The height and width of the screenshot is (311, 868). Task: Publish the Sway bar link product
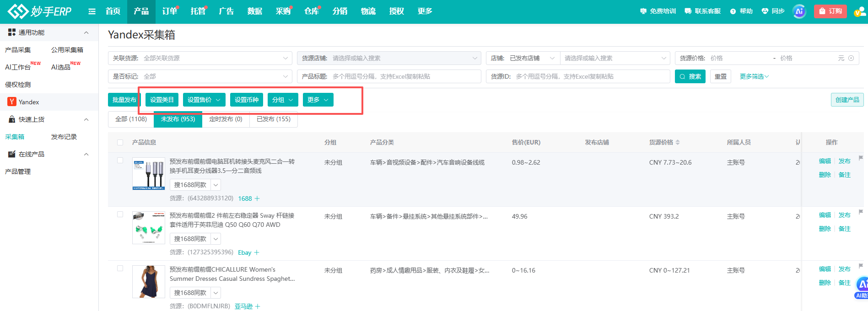pos(845,215)
